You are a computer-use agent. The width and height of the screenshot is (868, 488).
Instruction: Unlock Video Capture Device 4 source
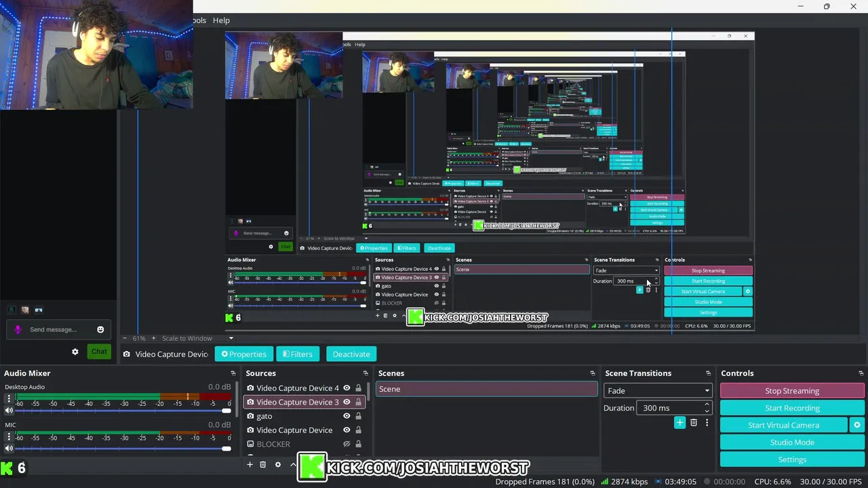pyautogui.click(x=359, y=388)
